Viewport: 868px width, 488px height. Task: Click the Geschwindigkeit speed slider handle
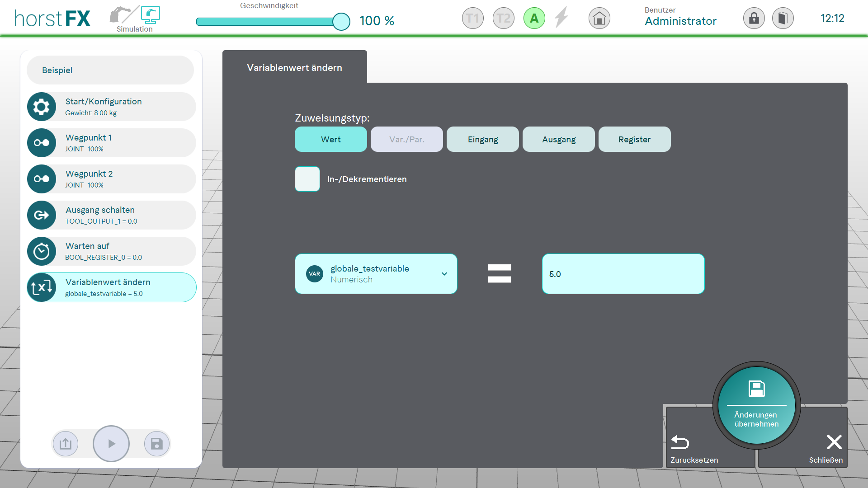click(x=341, y=22)
